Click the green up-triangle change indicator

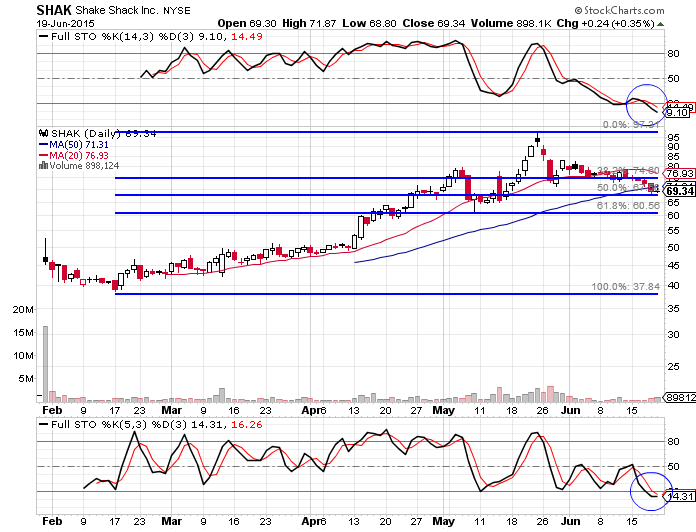661,24
